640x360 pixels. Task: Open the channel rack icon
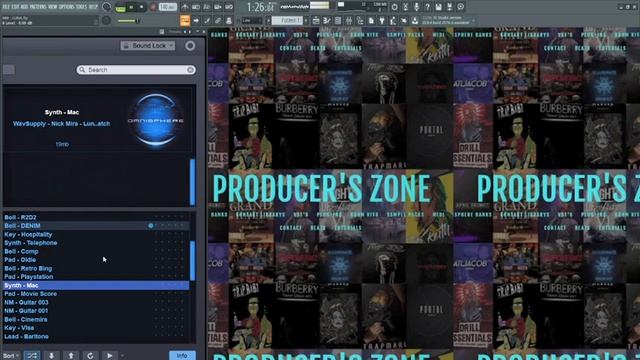pyautogui.click(x=338, y=20)
